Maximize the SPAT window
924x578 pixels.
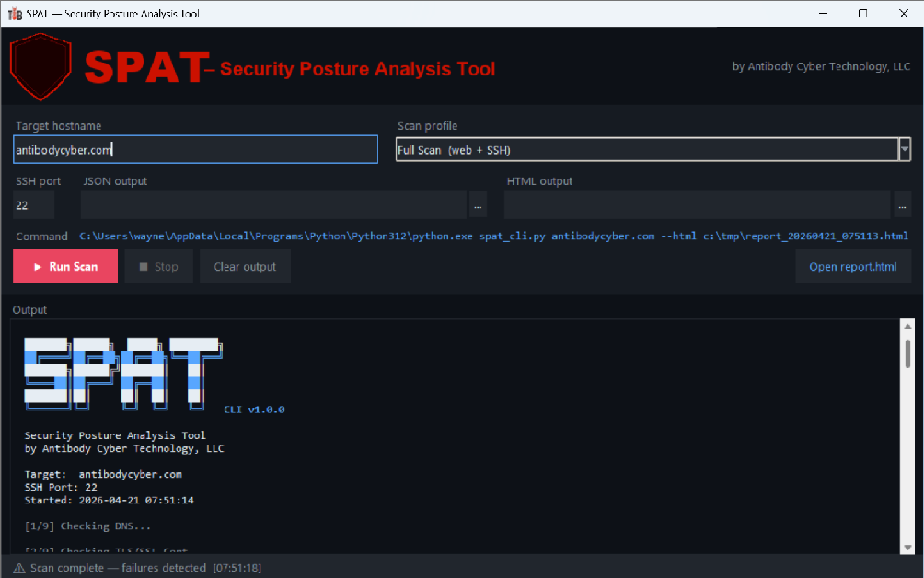point(862,14)
